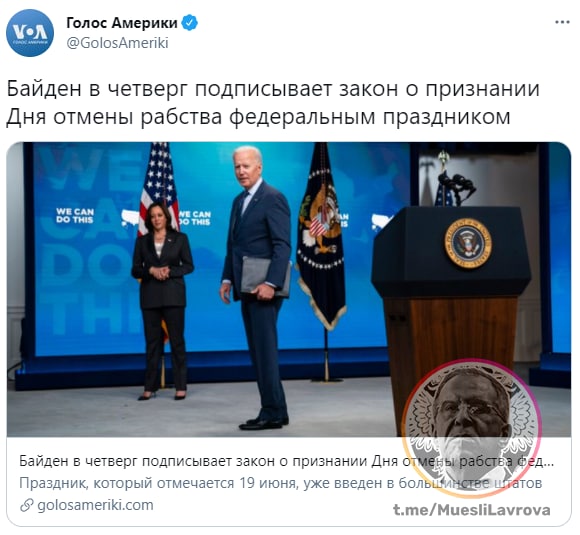Open the golosameriki.com domain link

(x=95, y=505)
